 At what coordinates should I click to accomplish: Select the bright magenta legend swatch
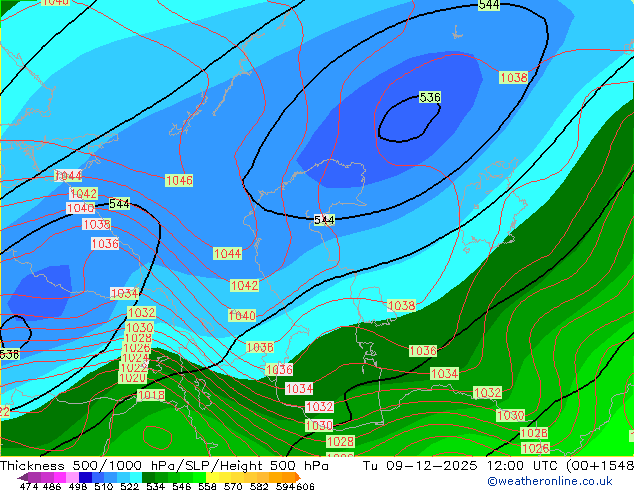(x=60, y=477)
